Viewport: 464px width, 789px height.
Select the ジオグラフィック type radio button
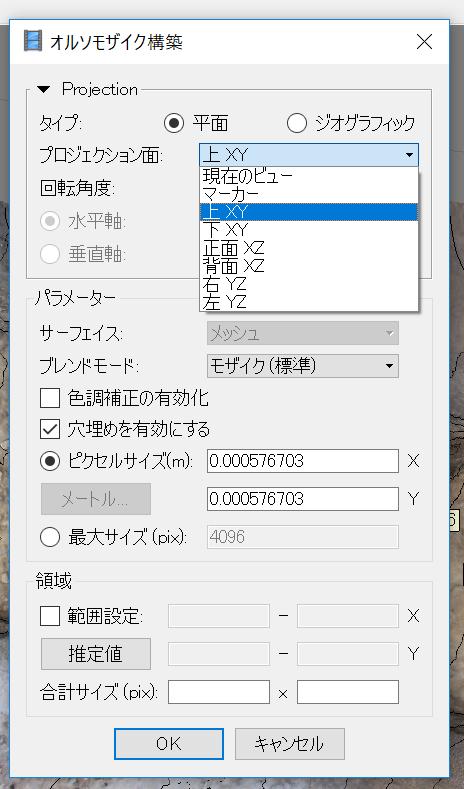click(296, 123)
